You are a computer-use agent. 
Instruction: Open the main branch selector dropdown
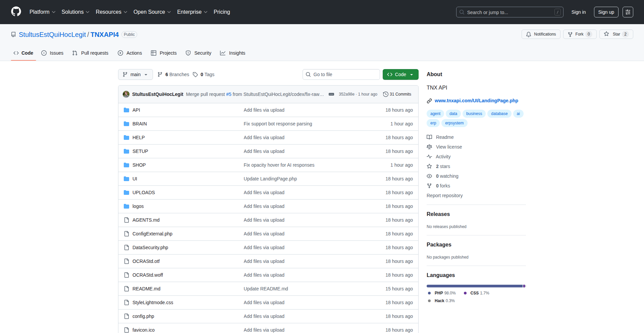(x=136, y=74)
